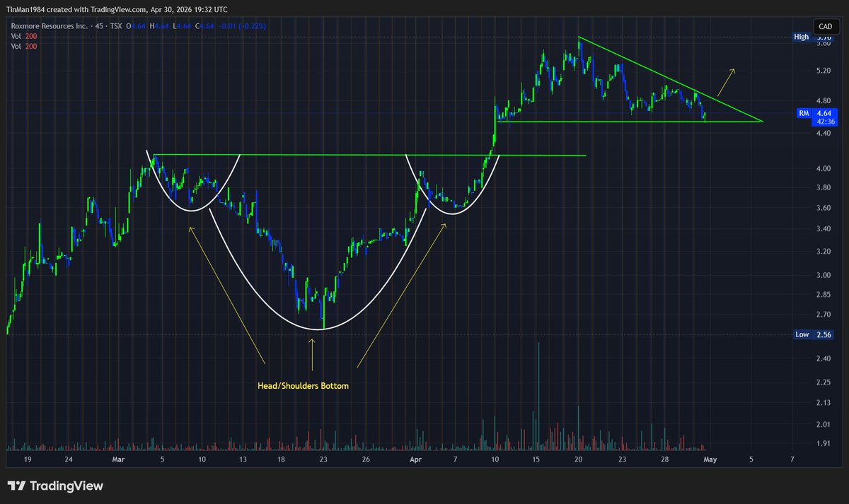Select the Head/Shoulders Bottom text annotation
The height and width of the screenshot is (504, 849).
303,386
